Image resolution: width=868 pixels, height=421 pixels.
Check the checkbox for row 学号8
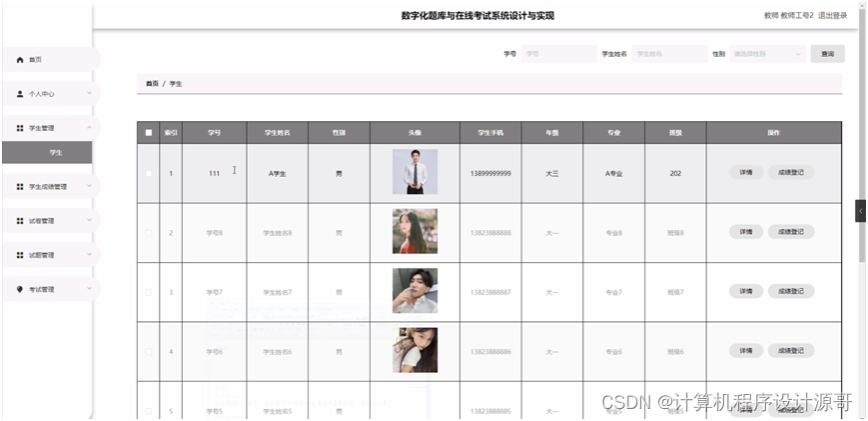point(149,233)
